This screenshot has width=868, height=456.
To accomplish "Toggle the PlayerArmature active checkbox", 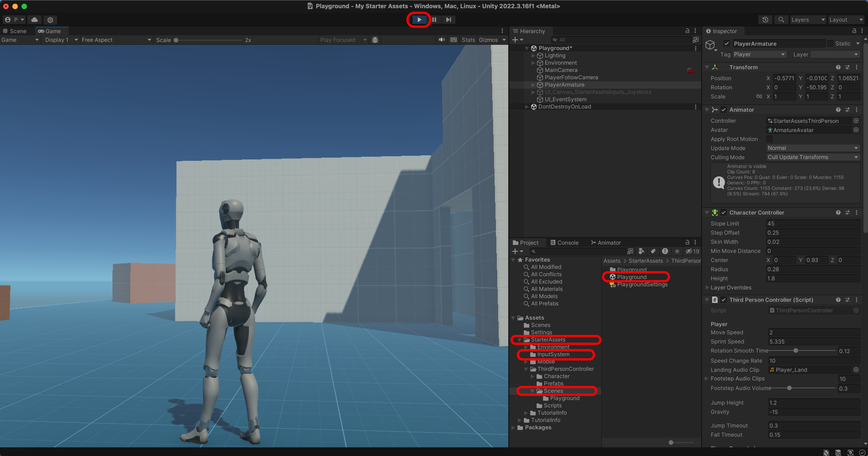I will (727, 43).
